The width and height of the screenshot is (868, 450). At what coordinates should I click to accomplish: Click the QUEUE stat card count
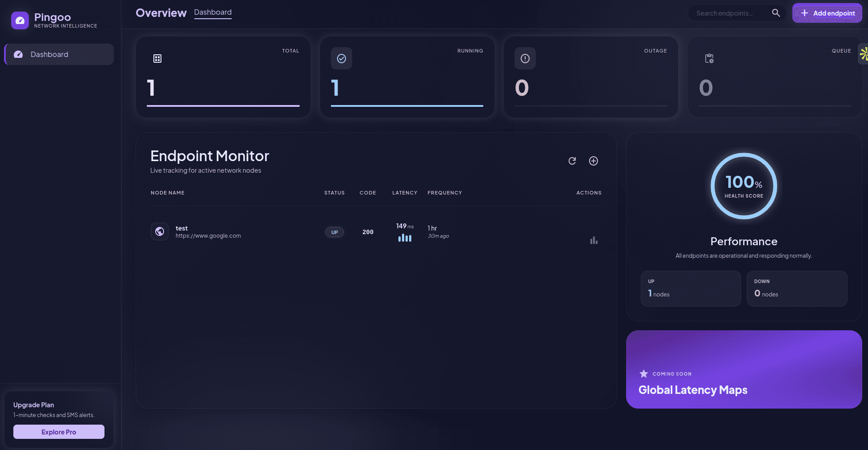click(706, 88)
